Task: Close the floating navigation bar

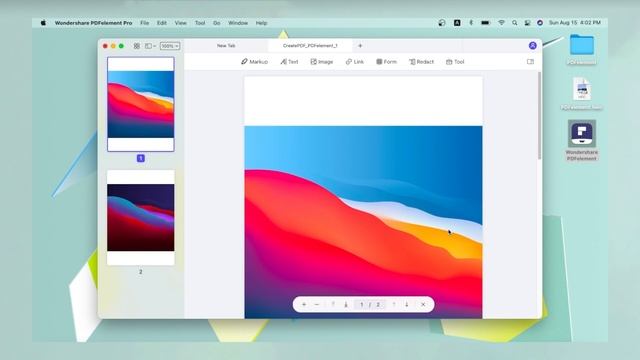Action: (x=423, y=304)
